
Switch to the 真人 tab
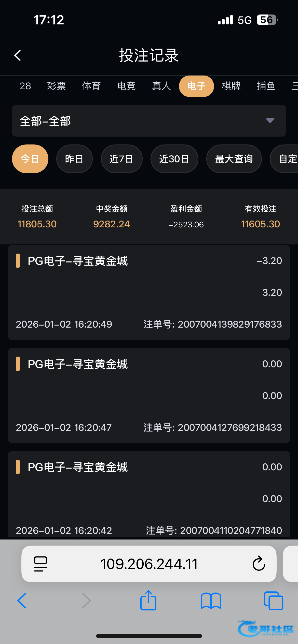[x=161, y=86]
